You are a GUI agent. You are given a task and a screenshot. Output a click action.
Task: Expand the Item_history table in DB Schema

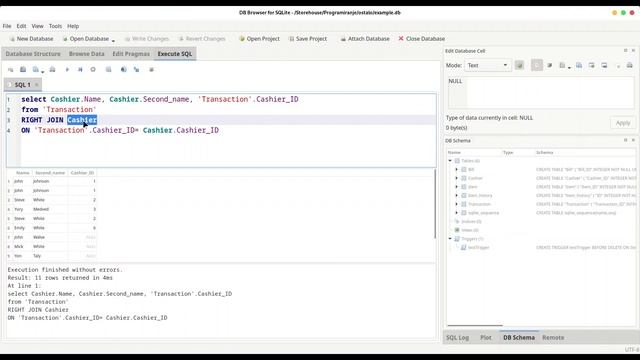pos(457,196)
